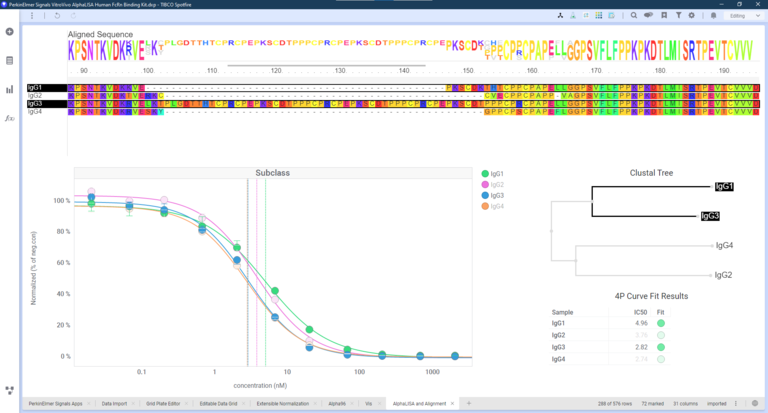Viewport: 768px width, 413px height.
Task: Click the IgG1 sample in curve fit table
Action: click(x=558, y=323)
